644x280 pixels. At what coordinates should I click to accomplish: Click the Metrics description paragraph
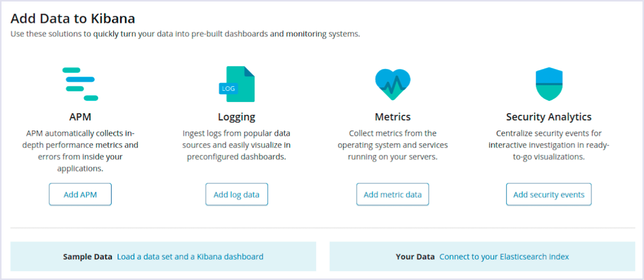pyautogui.click(x=393, y=145)
